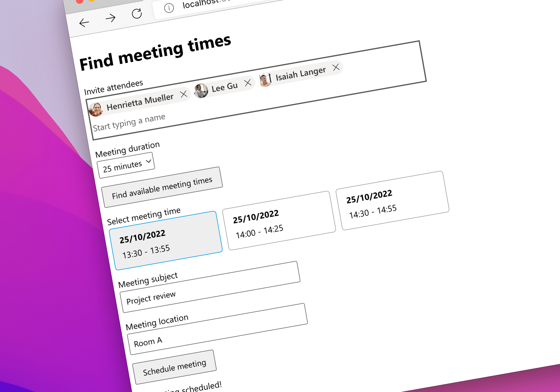Reload the page with the refresh icon
The height and width of the screenshot is (392, 560).
click(137, 13)
